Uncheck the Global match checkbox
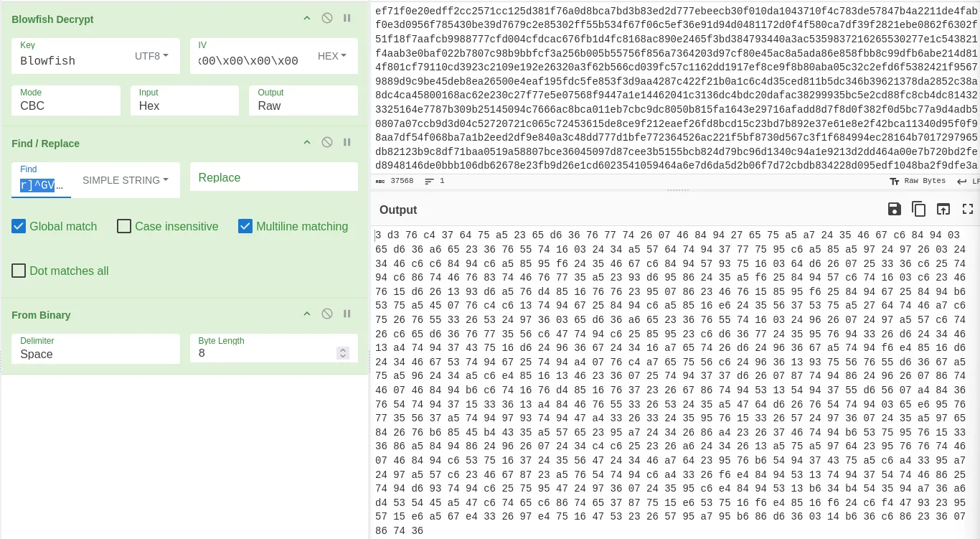The width and height of the screenshot is (980, 539). (19, 227)
